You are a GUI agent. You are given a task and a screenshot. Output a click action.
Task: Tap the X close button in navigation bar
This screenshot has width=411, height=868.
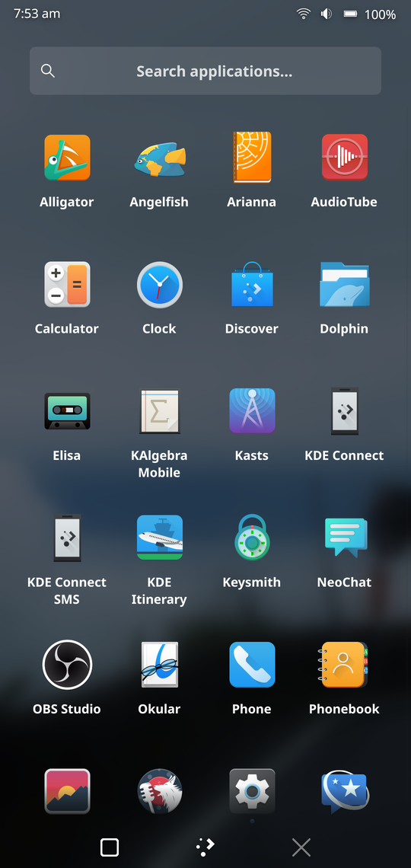[301, 847]
